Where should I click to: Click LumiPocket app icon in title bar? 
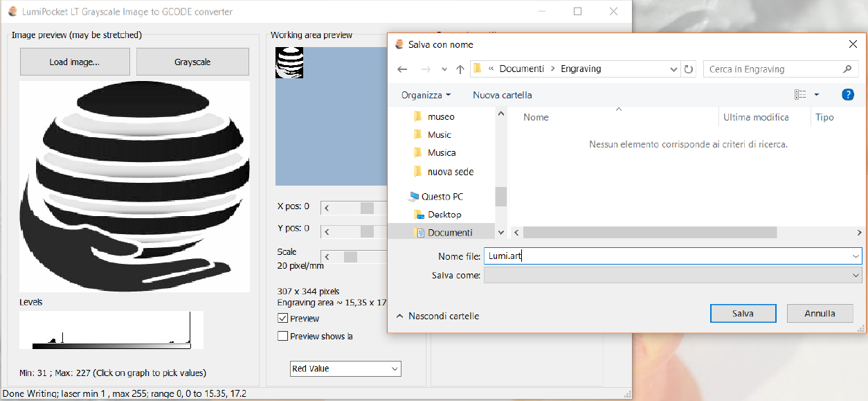click(12, 12)
